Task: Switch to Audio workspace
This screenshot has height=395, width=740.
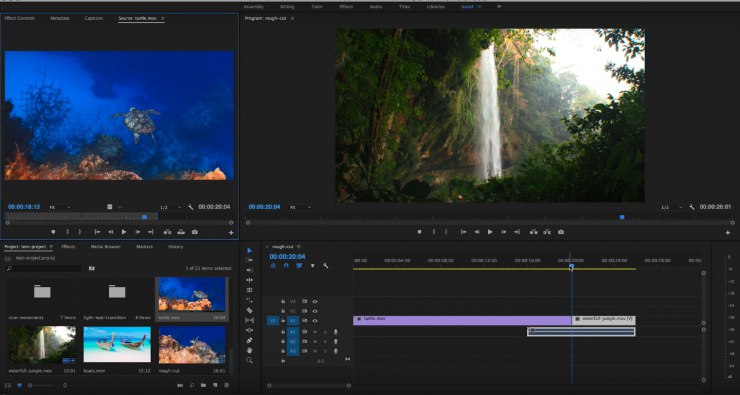Action: (376, 7)
